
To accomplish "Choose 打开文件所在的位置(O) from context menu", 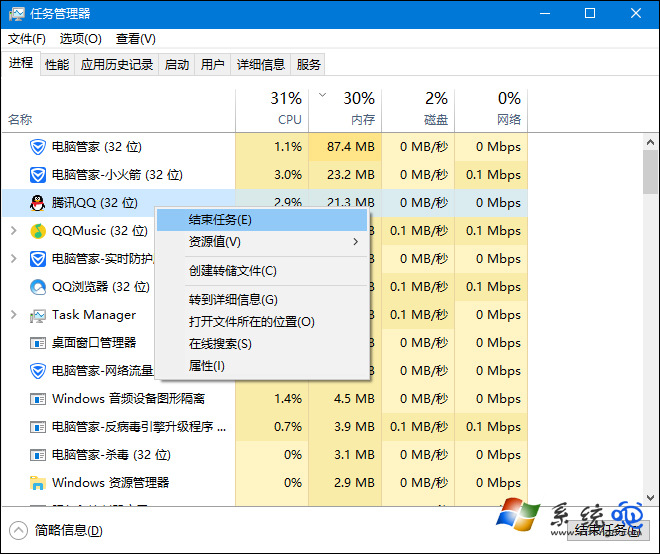I will tap(251, 322).
